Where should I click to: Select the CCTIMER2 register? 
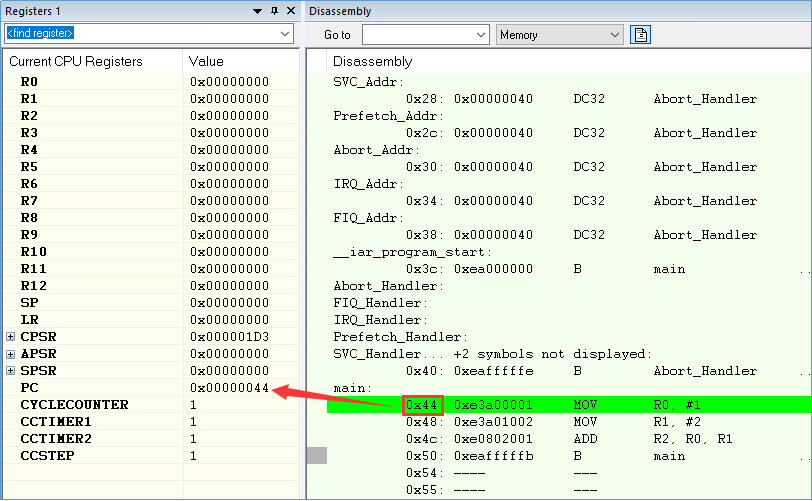click(56, 439)
